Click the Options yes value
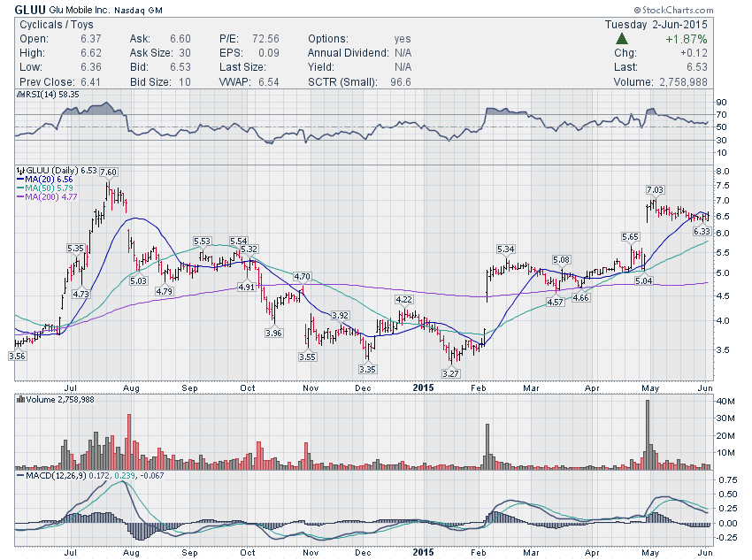The height and width of the screenshot is (560, 752). pos(403,39)
